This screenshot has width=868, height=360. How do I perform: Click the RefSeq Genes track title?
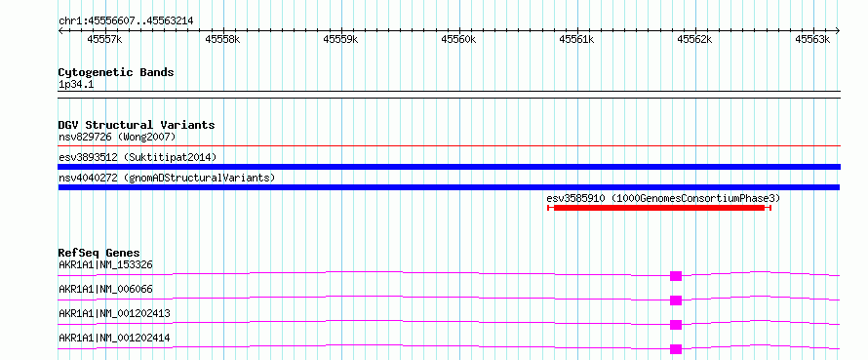click(x=99, y=253)
